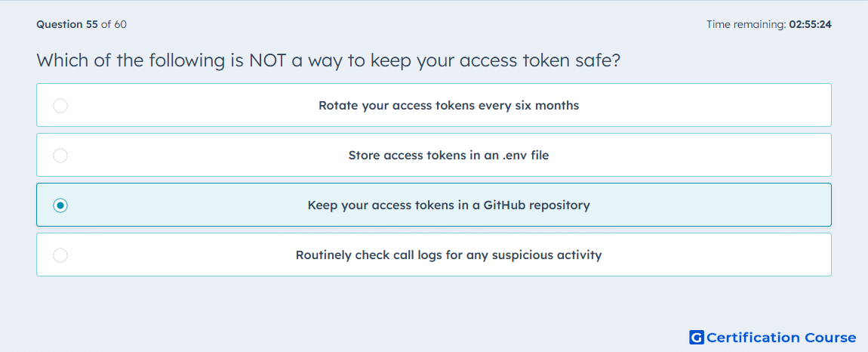The height and width of the screenshot is (352, 868).
Task: Click the G logo icon beside Certification Course
Action: click(x=697, y=338)
